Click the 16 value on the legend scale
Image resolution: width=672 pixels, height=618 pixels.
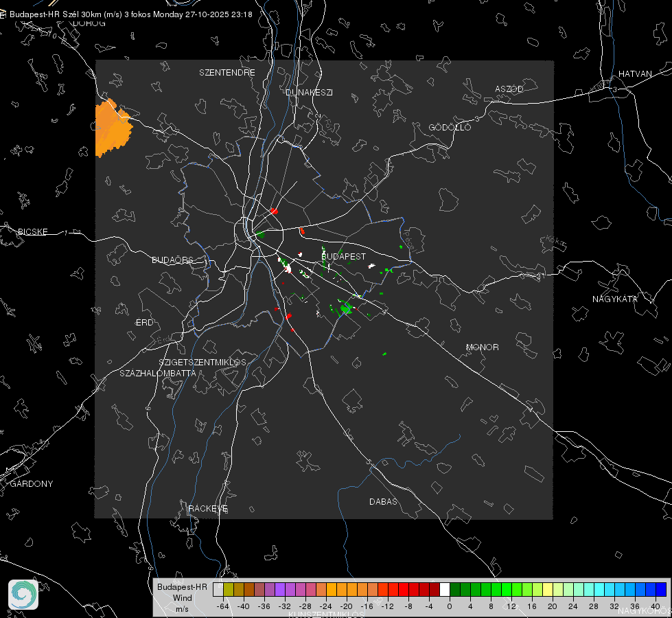click(532, 606)
